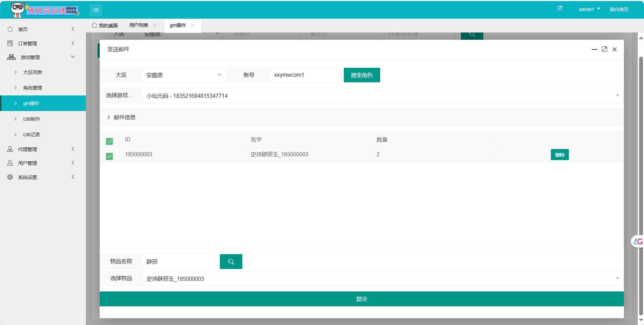Close the 用户列表 tab

tap(155, 25)
